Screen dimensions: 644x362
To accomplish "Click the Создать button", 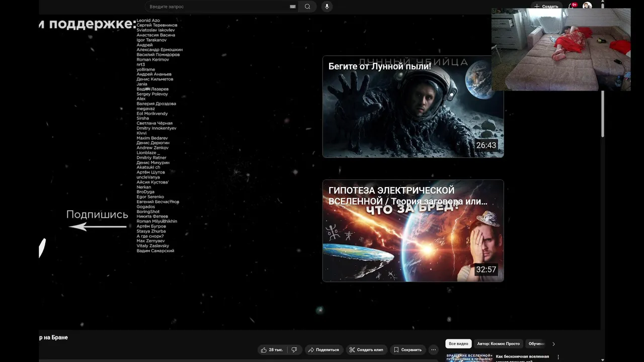I will tap(546, 6).
